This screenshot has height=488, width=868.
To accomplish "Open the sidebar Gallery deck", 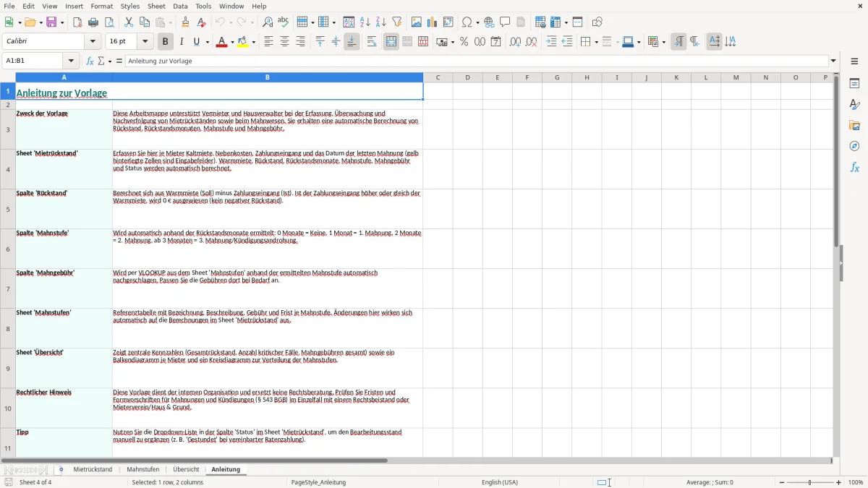I will [854, 126].
